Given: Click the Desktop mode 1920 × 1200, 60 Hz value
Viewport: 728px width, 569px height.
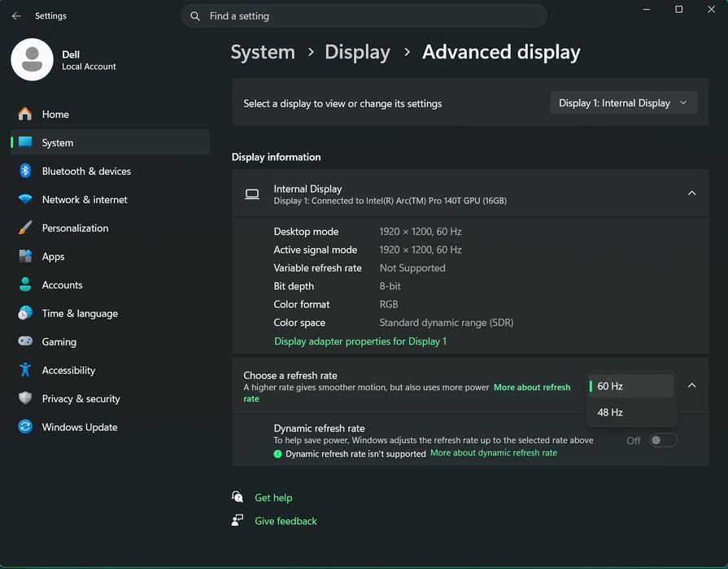Looking at the screenshot, I should click(421, 231).
